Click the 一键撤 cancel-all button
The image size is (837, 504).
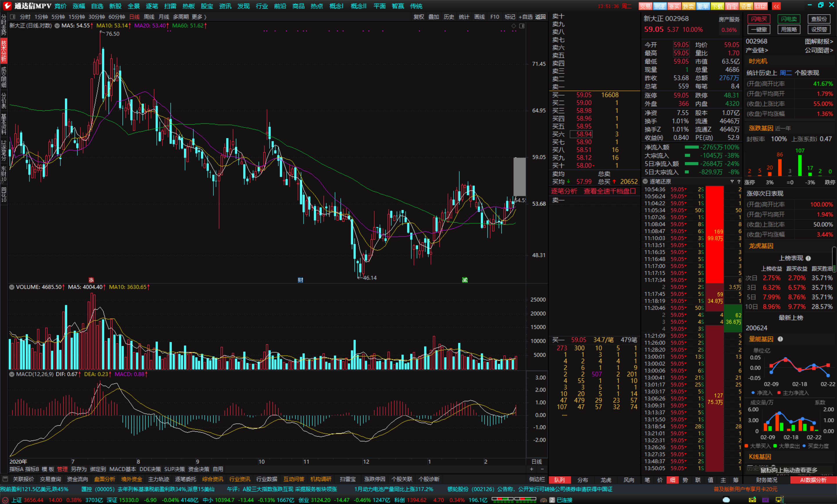(x=759, y=30)
